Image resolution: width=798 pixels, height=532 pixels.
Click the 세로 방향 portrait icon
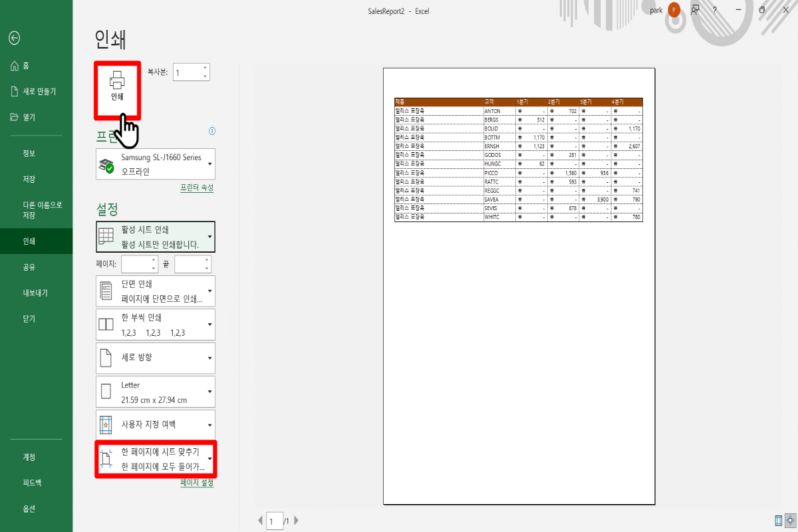click(x=106, y=358)
